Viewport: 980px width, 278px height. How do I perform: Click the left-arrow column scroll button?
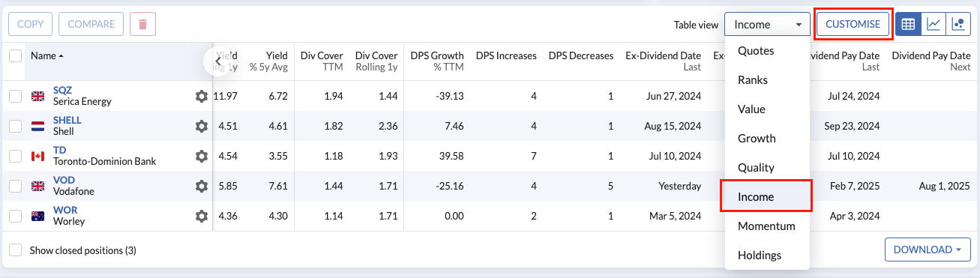point(218,61)
